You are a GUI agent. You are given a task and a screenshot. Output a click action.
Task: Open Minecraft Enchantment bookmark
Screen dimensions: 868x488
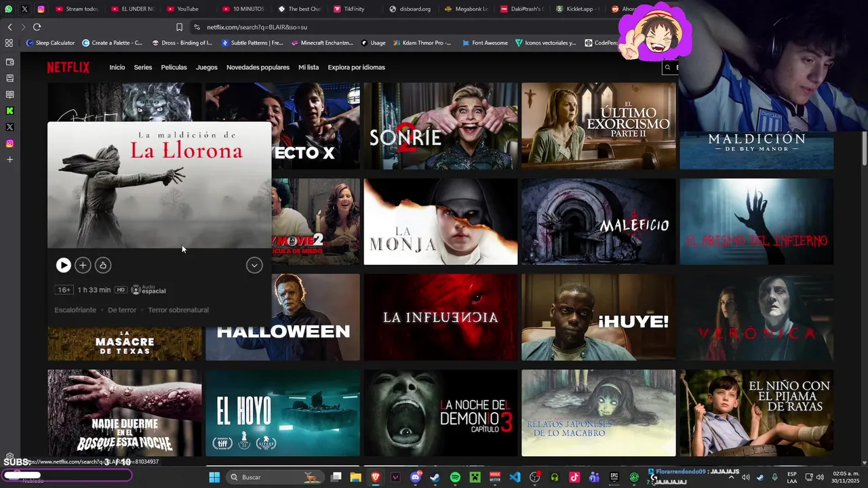(323, 43)
